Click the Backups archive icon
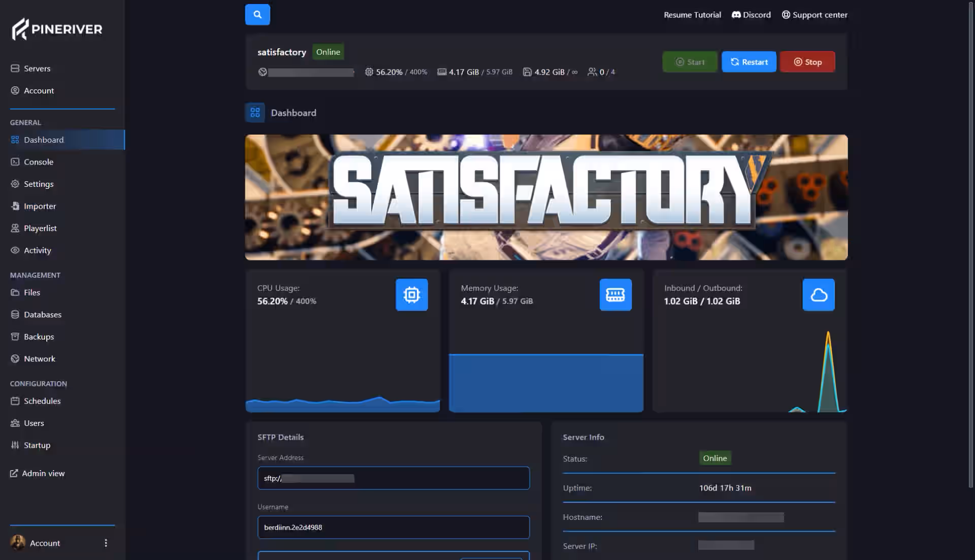The width and height of the screenshot is (975, 560). coord(15,336)
